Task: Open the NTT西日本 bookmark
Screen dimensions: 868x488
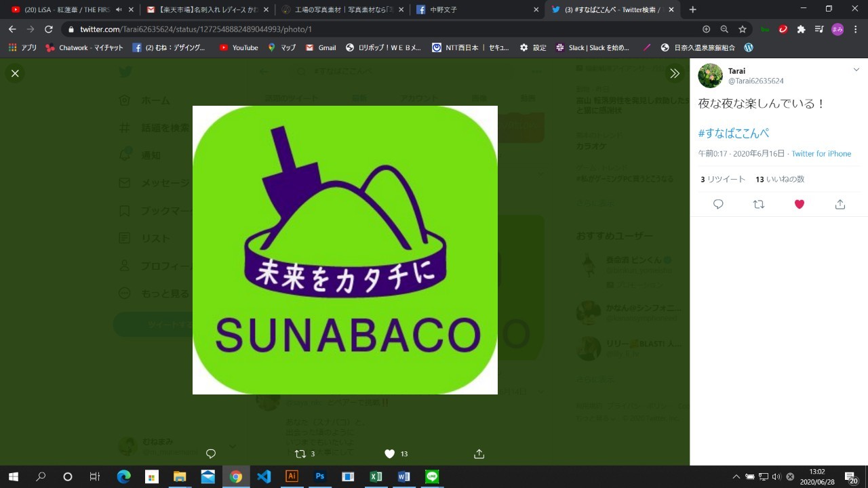Action: pyautogui.click(x=471, y=47)
